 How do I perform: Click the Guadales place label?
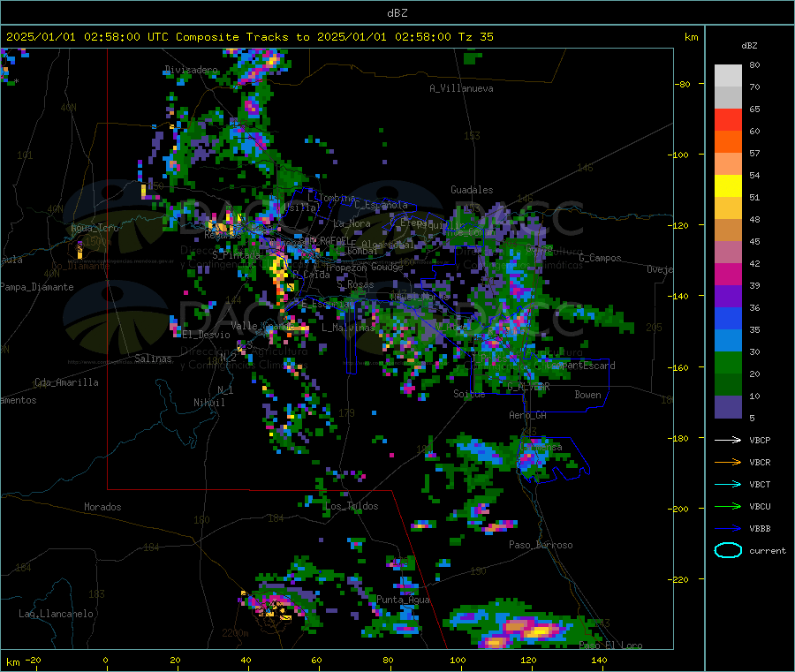coord(472,190)
